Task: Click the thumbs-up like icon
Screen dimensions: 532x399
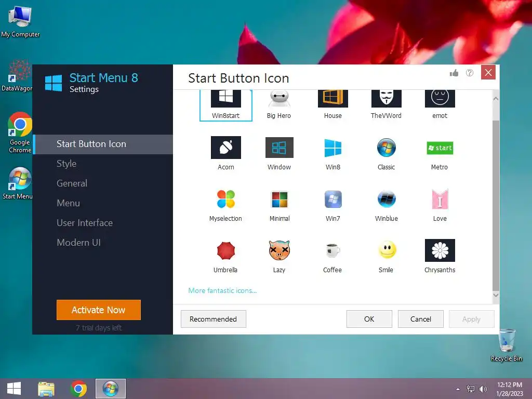Action: coord(454,73)
